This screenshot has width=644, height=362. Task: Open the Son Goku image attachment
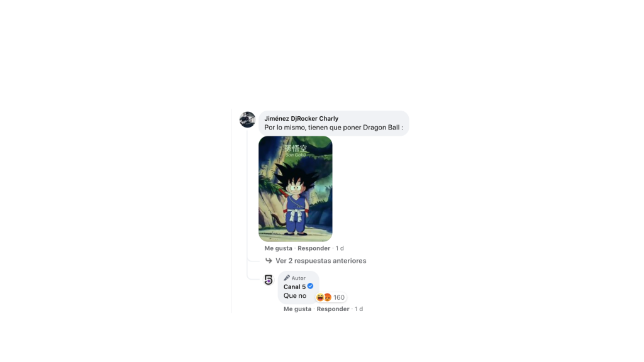[296, 189]
